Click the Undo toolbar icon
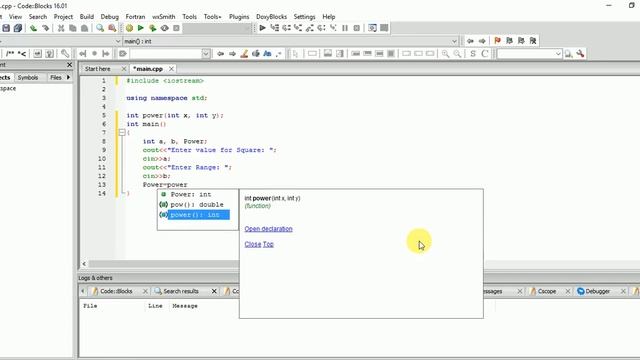This screenshot has height=360, width=640. pyautogui.click(x=33, y=28)
